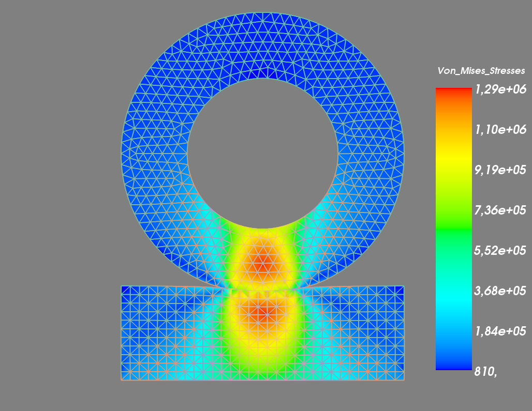
Task: Click the minimum value label 810
Action: tap(484, 371)
